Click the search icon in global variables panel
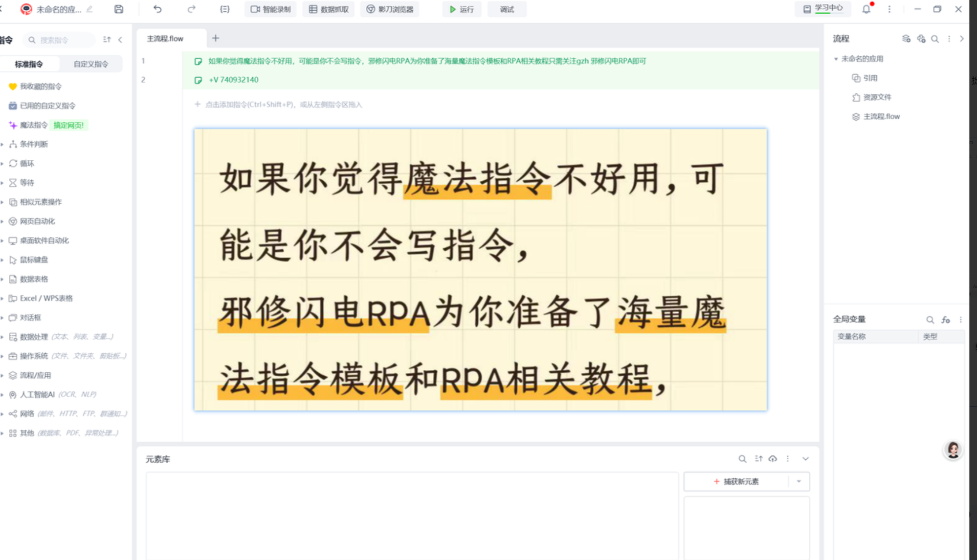This screenshot has width=977, height=560. (x=930, y=320)
